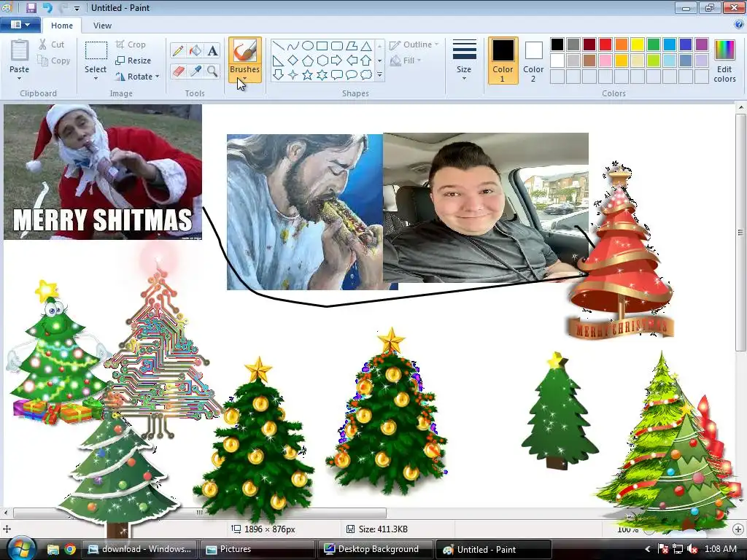Open the Customize Quick Access Toolbar arrow
The height and width of the screenshot is (560, 747).
(77, 8)
